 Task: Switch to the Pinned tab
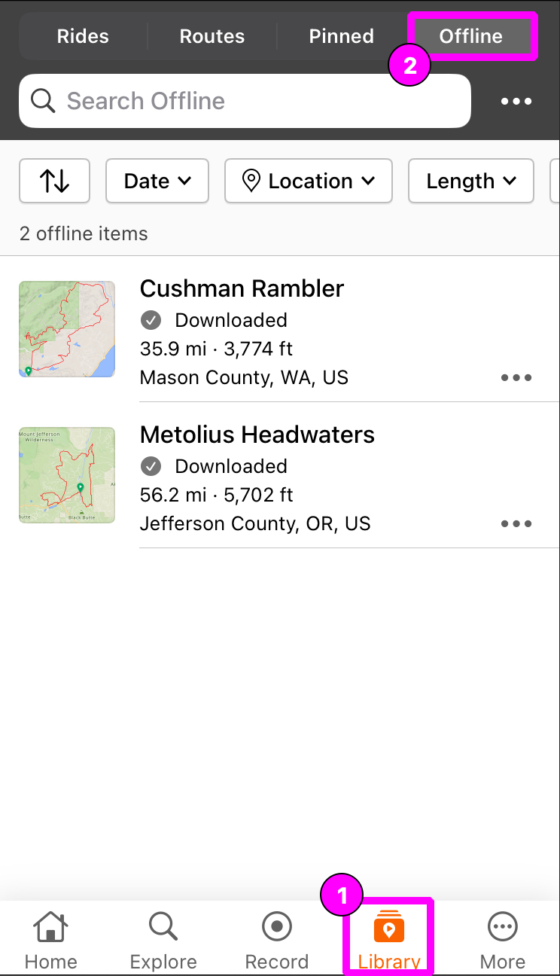342,36
